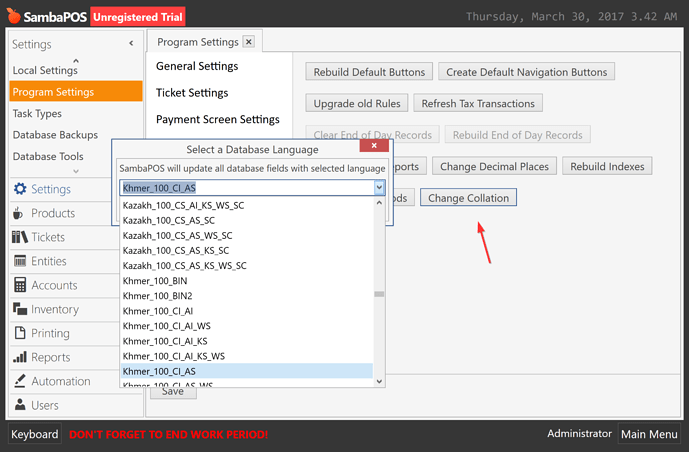
Task: Click Rebuild Indexes button
Action: point(607,166)
